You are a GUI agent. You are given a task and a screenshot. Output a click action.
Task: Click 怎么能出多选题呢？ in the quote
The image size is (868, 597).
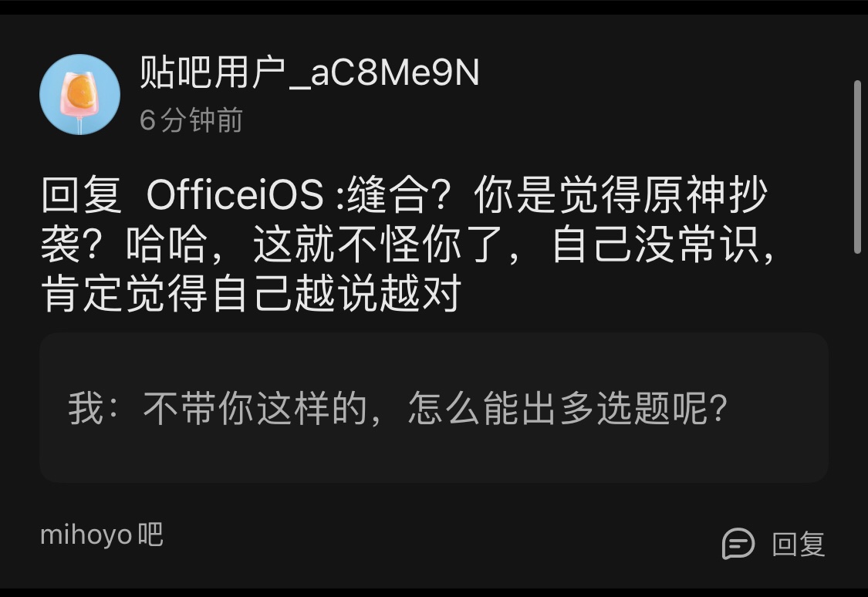[567, 408]
